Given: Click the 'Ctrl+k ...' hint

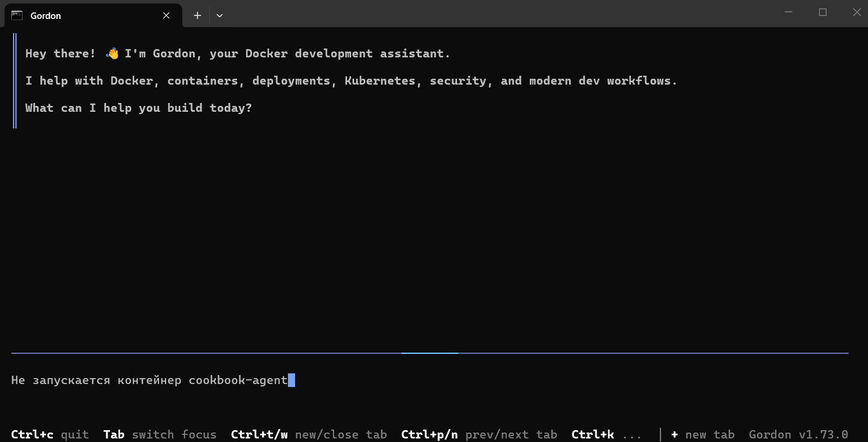Looking at the screenshot, I should click(607, 435).
